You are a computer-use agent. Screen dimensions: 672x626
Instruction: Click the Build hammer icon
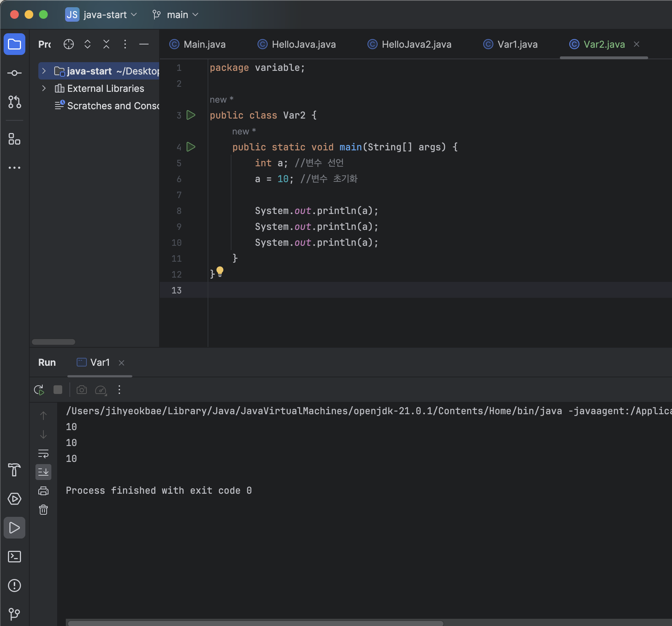[x=14, y=470]
